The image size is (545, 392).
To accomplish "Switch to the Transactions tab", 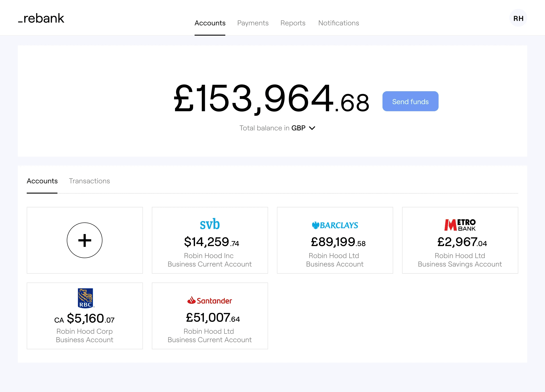I will 89,181.
